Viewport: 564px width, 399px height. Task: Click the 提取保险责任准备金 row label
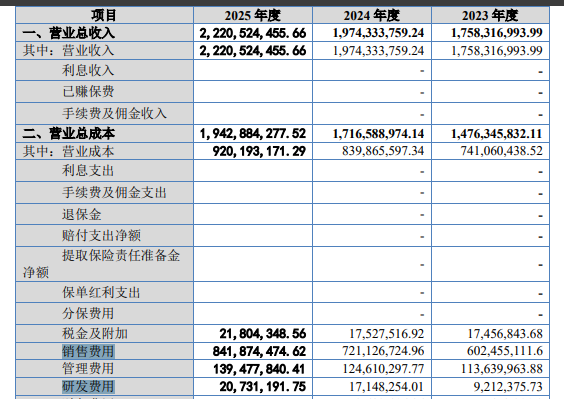121,255
